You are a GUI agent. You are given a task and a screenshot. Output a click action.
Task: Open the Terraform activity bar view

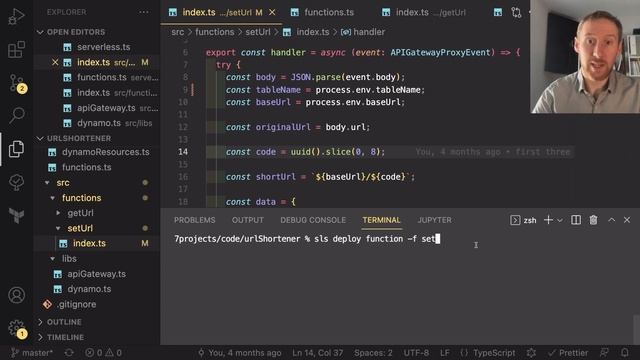[x=16, y=215]
